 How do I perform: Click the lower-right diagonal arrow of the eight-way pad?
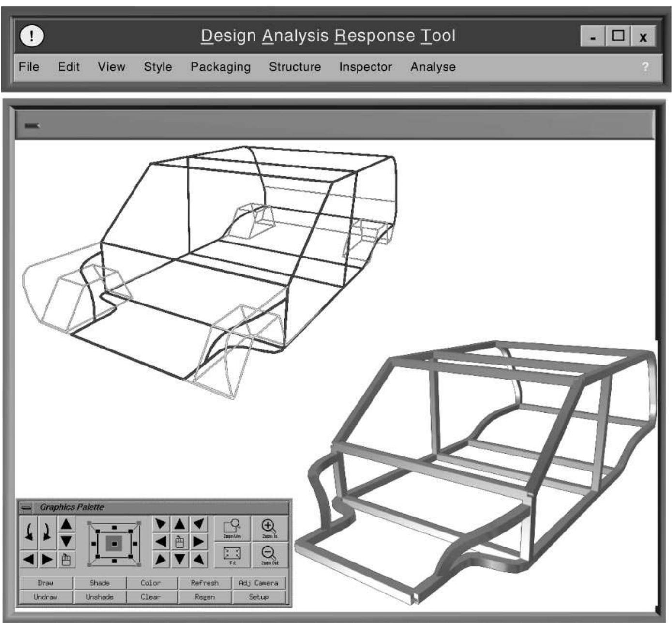coord(198,560)
